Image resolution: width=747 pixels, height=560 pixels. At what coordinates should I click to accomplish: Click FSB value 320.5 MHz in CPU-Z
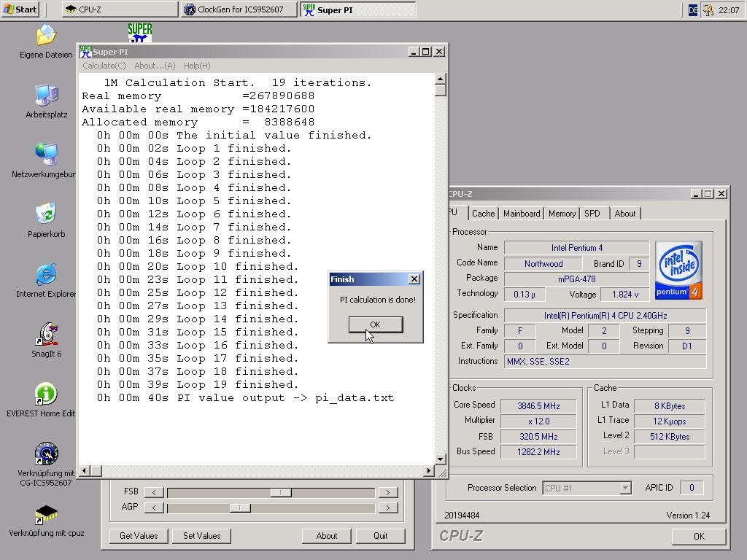pos(538,436)
